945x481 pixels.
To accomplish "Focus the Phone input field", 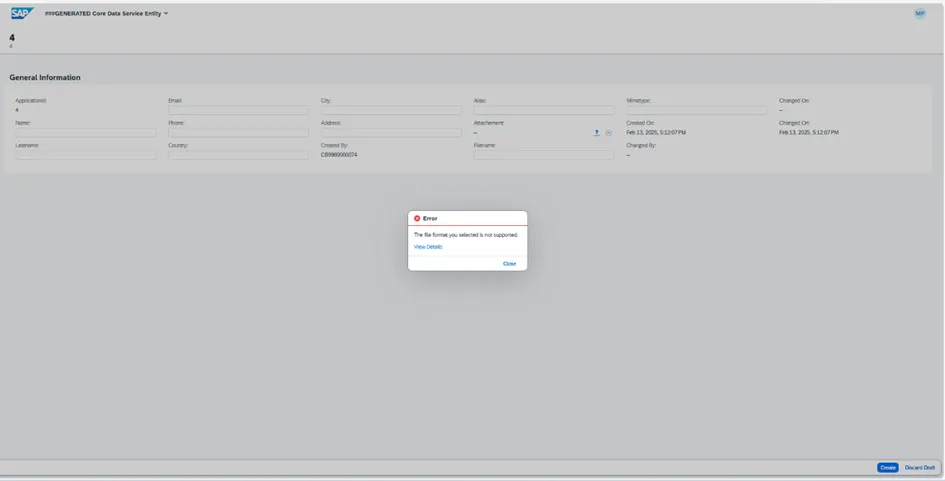I will pos(238,132).
